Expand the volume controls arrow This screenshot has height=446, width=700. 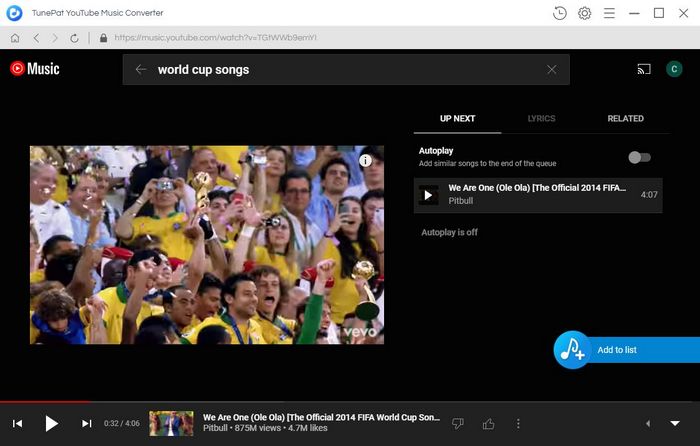coord(648,423)
